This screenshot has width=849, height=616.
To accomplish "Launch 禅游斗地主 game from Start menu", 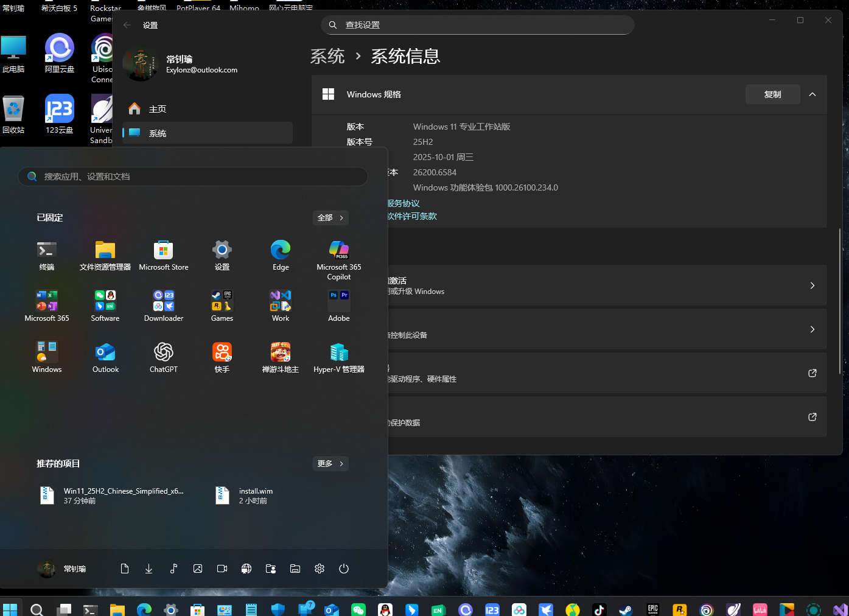I will [281, 357].
